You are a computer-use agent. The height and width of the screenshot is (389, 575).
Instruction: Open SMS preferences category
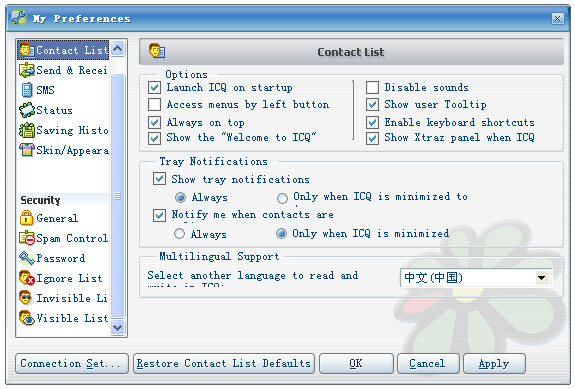(63, 90)
